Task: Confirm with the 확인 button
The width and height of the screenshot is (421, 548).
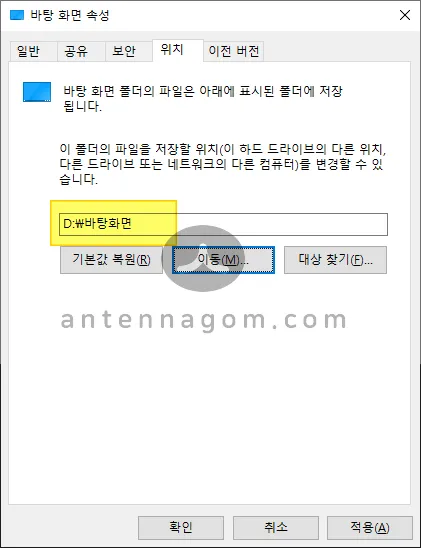Action: pos(181,527)
